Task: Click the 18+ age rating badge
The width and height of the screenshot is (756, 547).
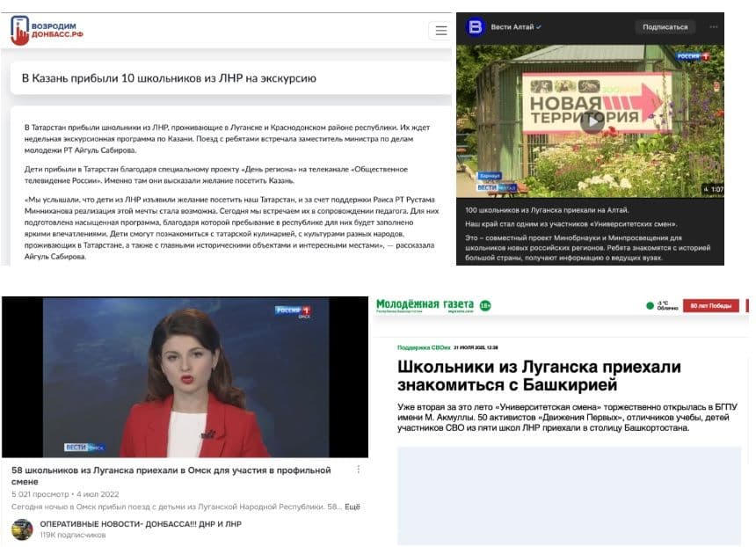Action: coord(484,306)
